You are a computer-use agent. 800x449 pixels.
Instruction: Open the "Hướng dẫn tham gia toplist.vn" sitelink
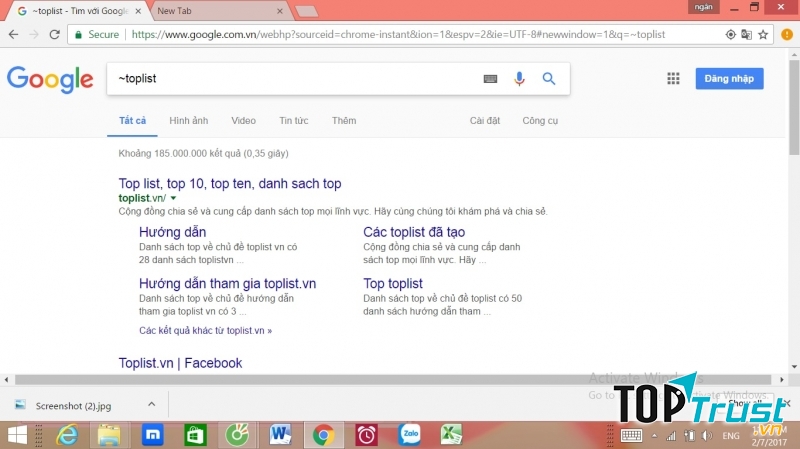tap(227, 284)
